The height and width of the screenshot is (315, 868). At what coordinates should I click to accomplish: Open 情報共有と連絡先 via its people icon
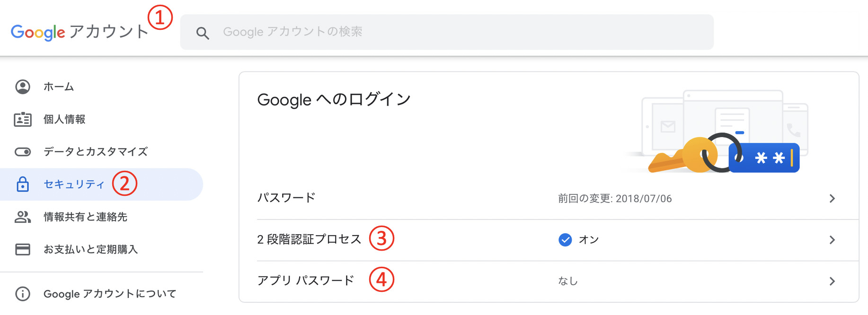(21, 217)
